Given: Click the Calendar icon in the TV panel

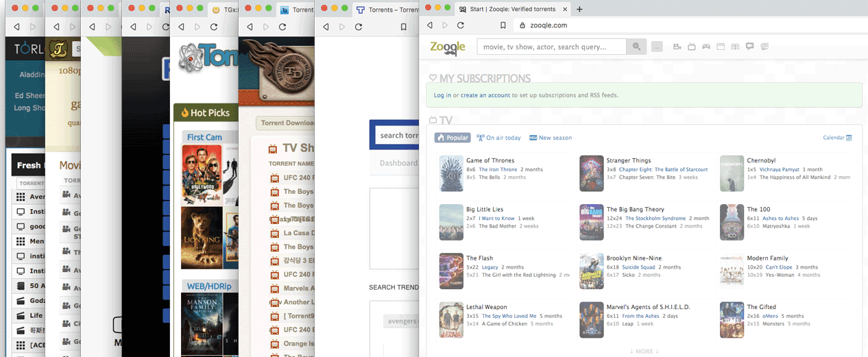Looking at the screenshot, I should point(849,138).
